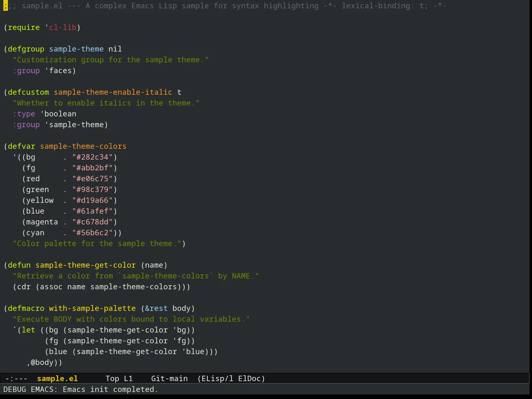Click the ':type' keyword
This screenshot has width=532, height=399.
click(24, 114)
